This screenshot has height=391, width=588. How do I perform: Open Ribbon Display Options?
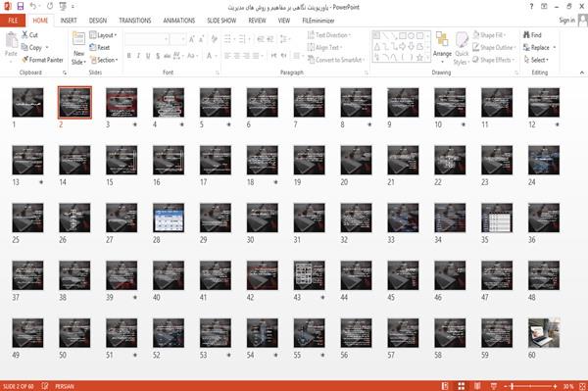tap(544, 7)
